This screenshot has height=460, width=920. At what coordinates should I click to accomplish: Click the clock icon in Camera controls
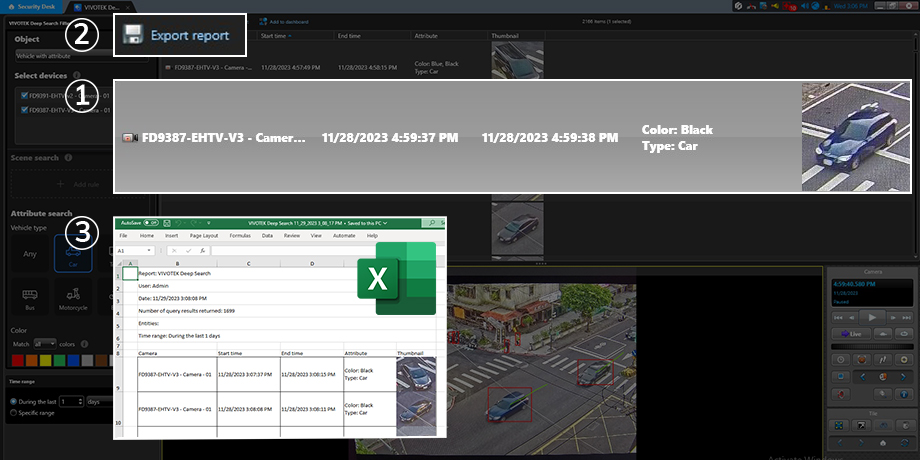840,359
